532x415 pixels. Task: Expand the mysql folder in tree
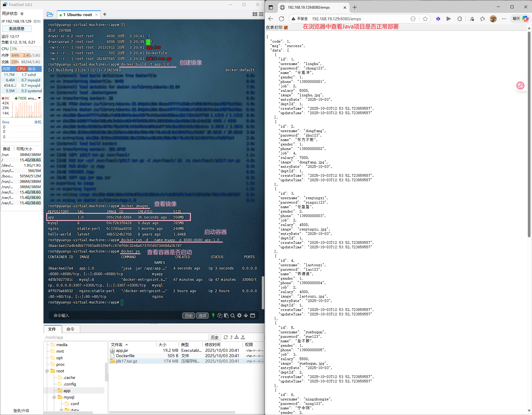coord(54,397)
